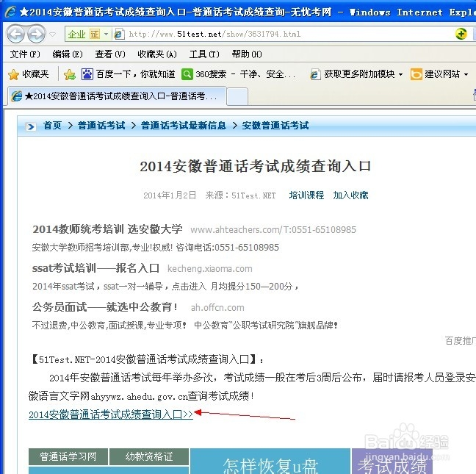Click the breadcrumb arrow icon before 首页
This screenshot has height=474, width=476.
[x=30, y=126]
